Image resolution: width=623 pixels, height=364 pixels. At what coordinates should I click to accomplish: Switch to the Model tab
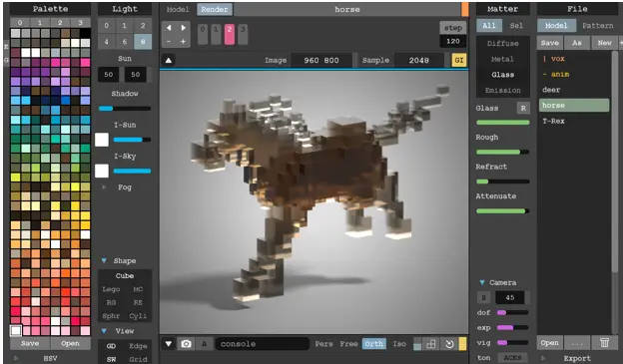(x=178, y=10)
